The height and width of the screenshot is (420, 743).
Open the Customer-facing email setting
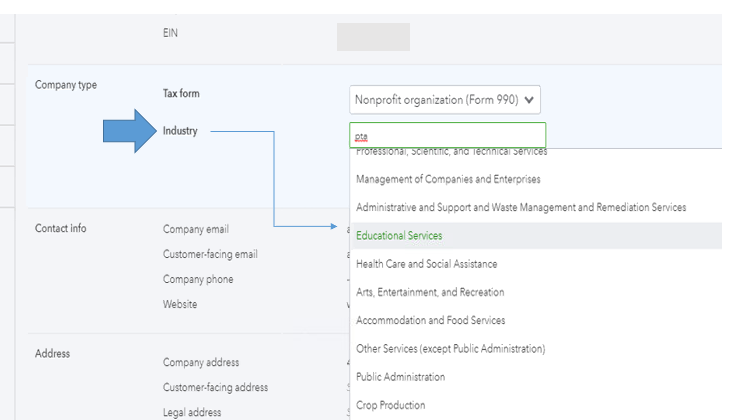point(210,254)
